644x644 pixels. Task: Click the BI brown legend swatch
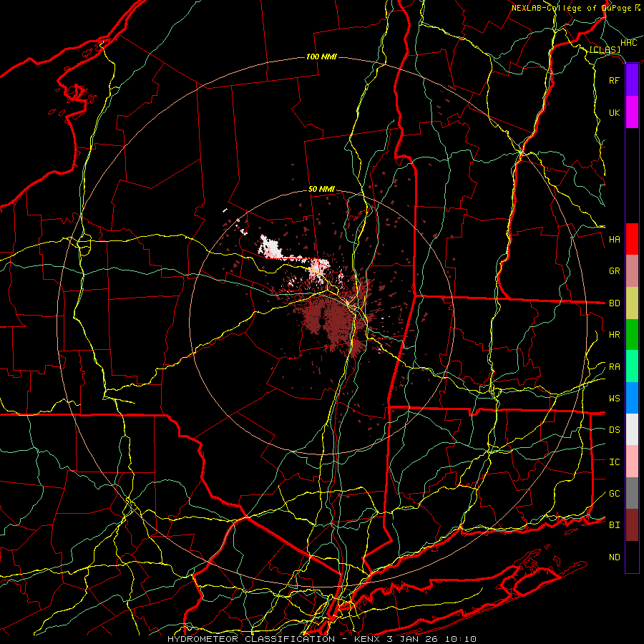point(632,525)
